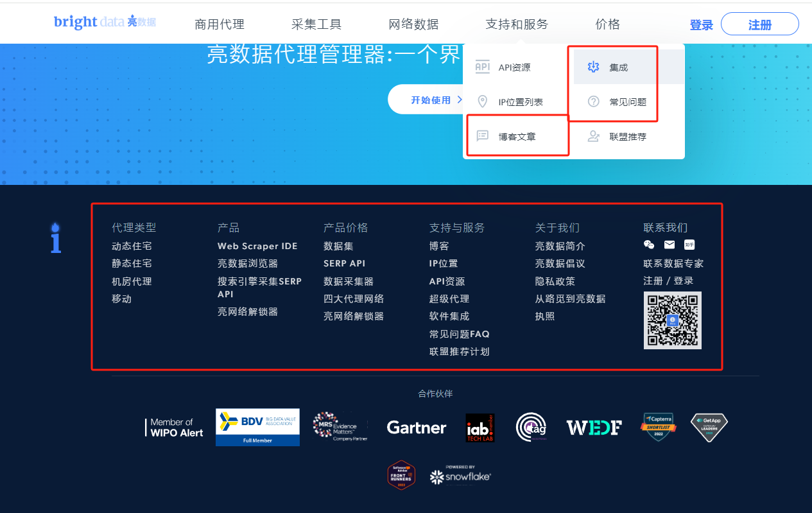Click the API资源 icon in dropdown
The height and width of the screenshot is (513, 812).
pos(482,67)
